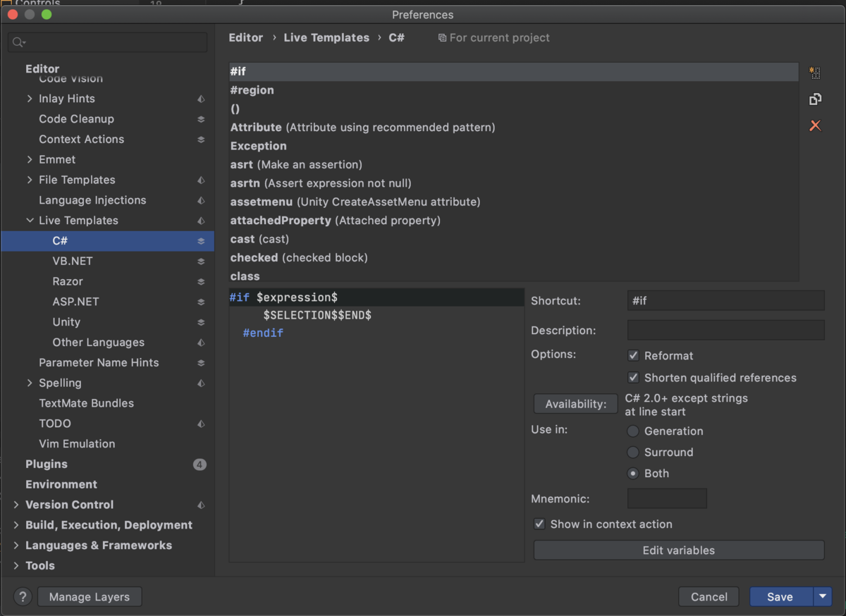Expand the Inlay Hints tree node

pyautogui.click(x=30, y=99)
